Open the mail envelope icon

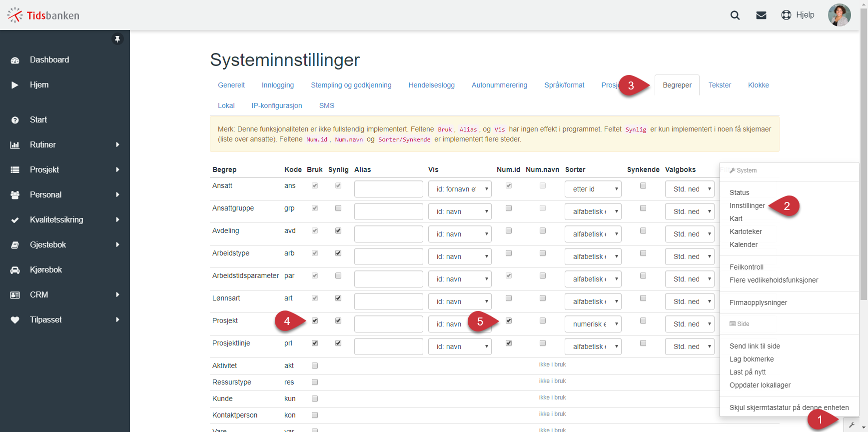[x=761, y=15]
